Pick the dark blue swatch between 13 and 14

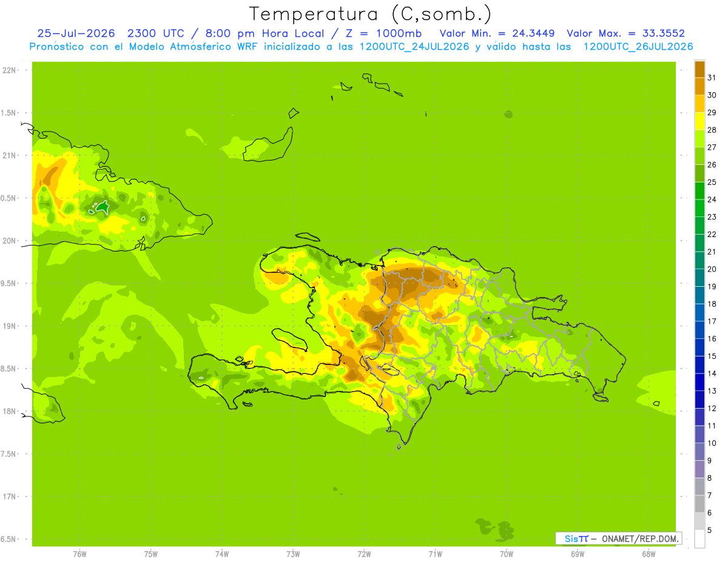699,382
